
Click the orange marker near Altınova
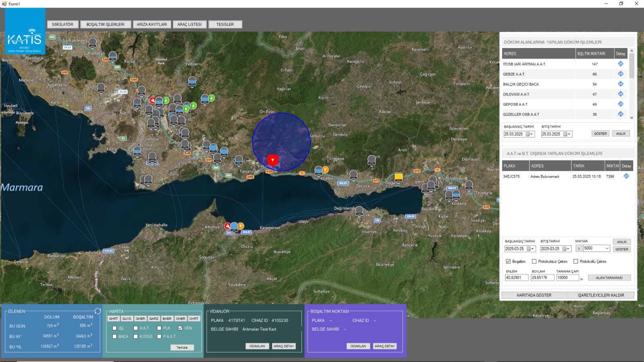click(241, 226)
